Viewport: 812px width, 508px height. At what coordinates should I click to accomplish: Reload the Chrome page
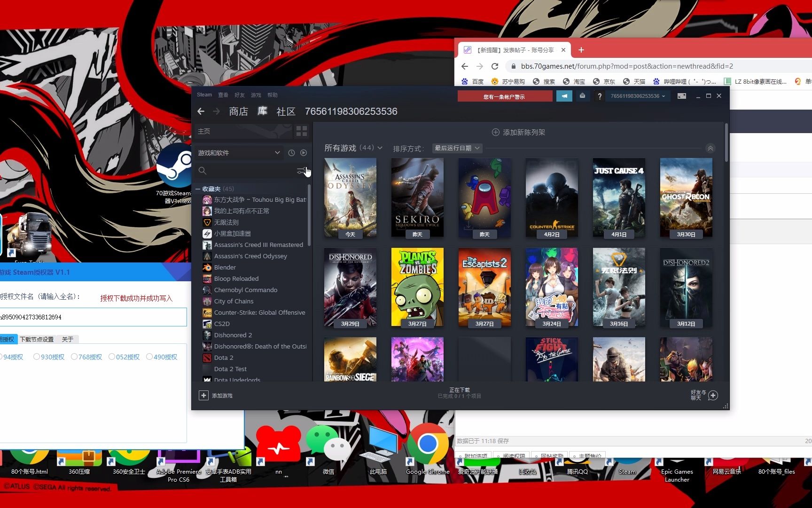click(494, 66)
